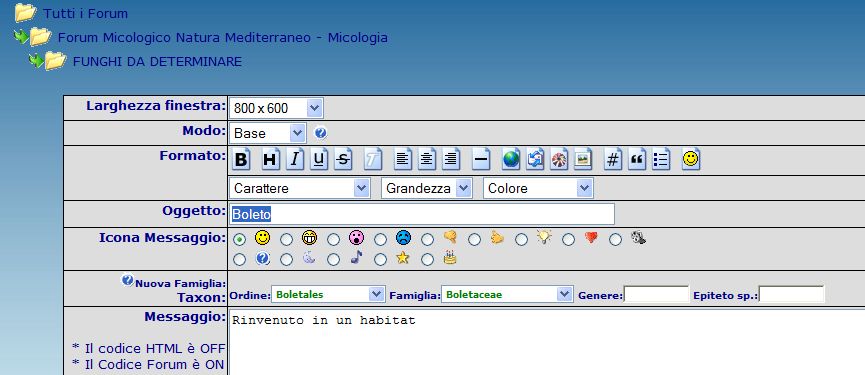Insert a horizontal rule
This screenshot has width=865, height=375.
tap(481, 160)
